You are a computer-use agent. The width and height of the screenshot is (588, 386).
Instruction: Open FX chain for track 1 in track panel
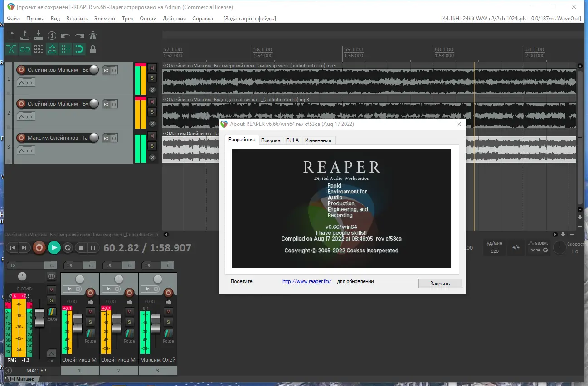[106, 70]
